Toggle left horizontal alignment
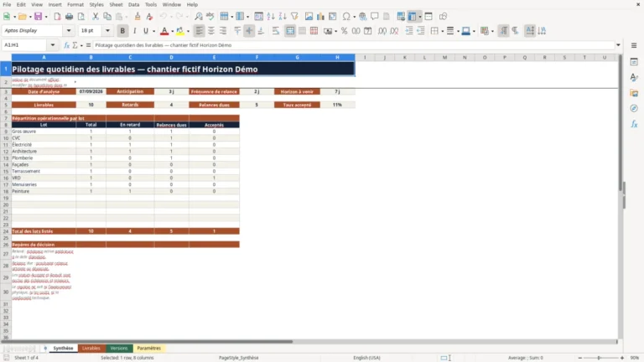This screenshot has height=362, width=644. point(200,31)
